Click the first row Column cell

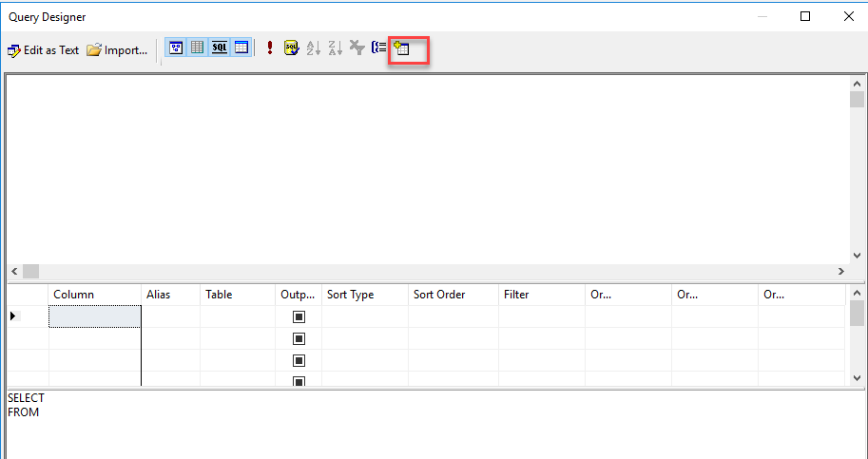[x=95, y=316]
